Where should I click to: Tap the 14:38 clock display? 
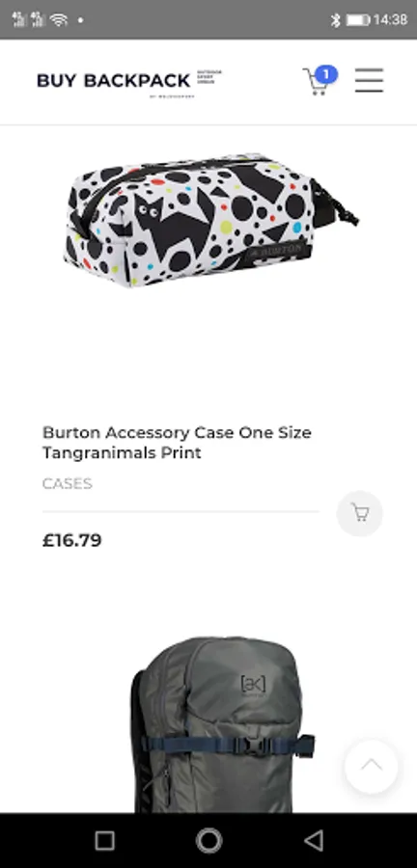(x=390, y=20)
